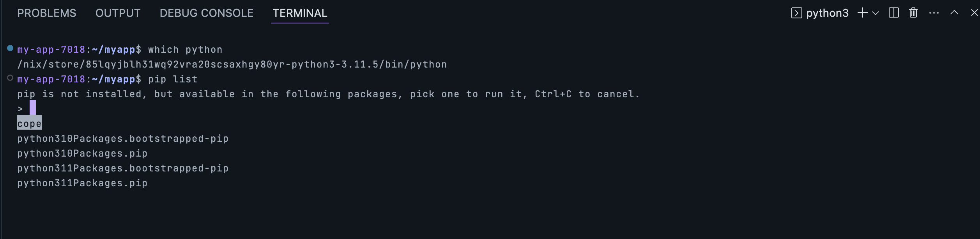The image size is (980, 239).
Task: Maximize panel size with up chevron
Action: click(x=954, y=12)
